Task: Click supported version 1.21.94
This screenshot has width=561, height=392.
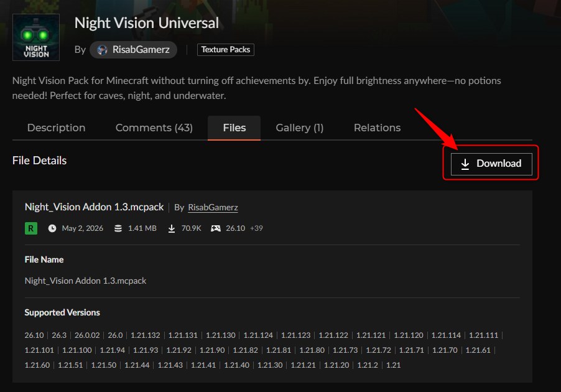Action: click(x=113, y=350)
